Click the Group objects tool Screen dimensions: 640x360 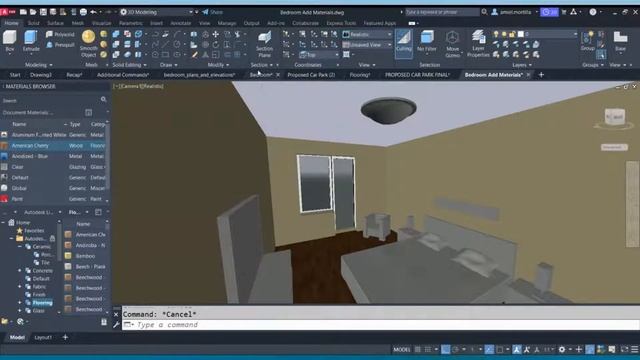tap(587, 41)
